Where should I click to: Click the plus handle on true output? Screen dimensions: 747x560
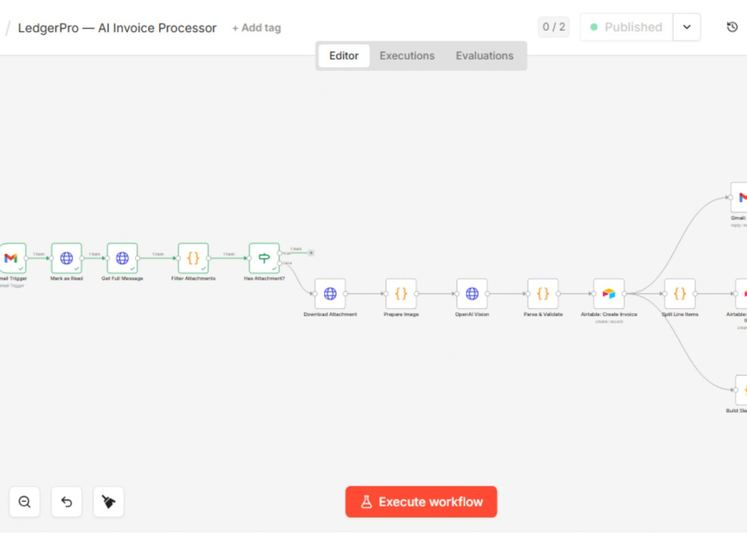tap(311, 253)
